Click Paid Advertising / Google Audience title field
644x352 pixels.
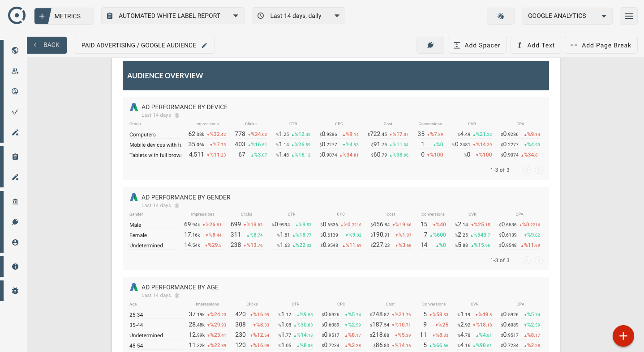tap(144, 45)
